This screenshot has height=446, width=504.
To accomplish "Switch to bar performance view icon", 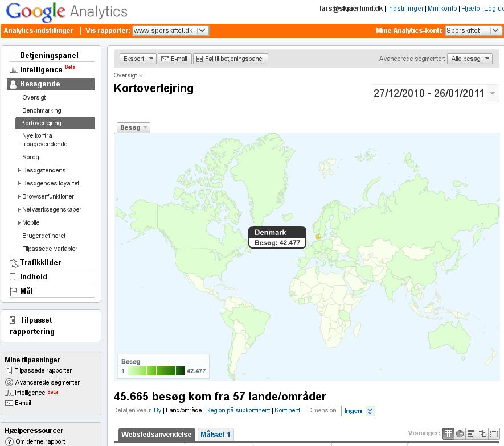I will click(471, 434).
